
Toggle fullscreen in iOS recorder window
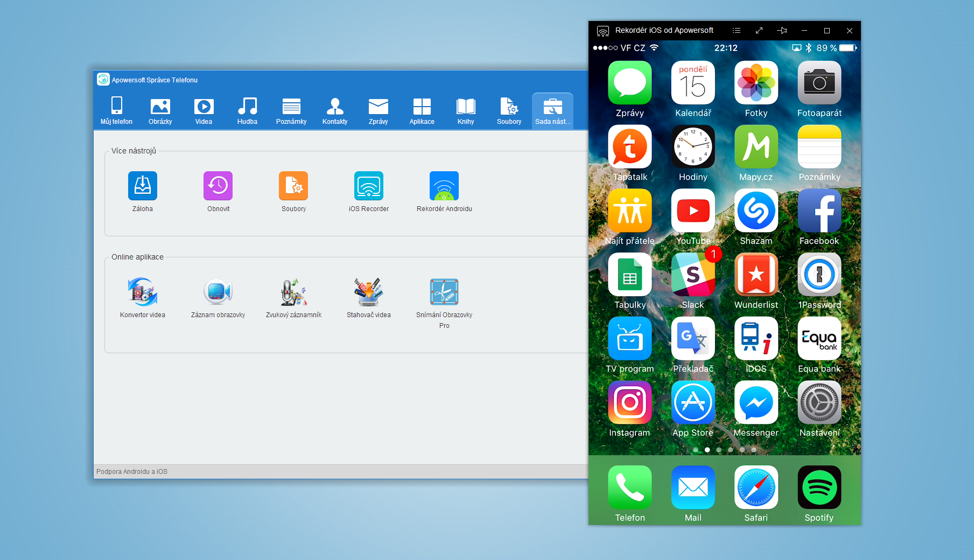coord(759,31)
